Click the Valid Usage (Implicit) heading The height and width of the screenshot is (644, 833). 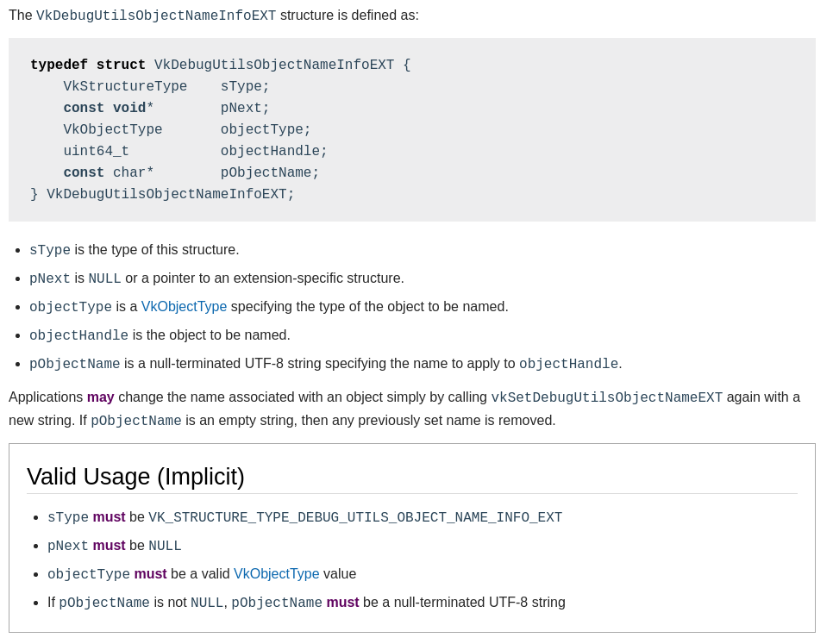point(135,477)
